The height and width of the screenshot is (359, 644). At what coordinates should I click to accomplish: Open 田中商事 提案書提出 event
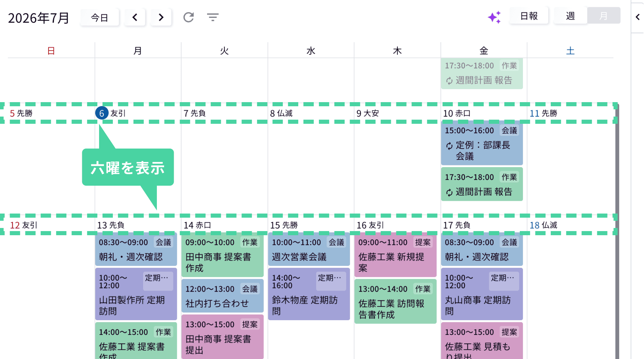tap(222, 337)
